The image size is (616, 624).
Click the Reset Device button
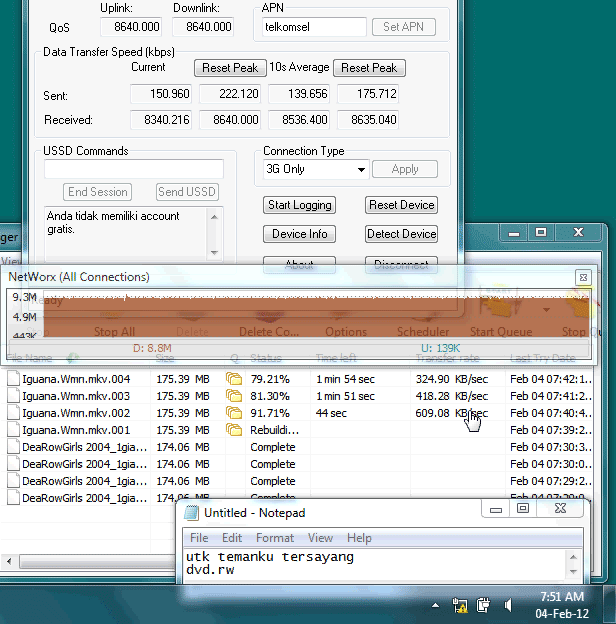pyautogui.click(x=402, y=205)
